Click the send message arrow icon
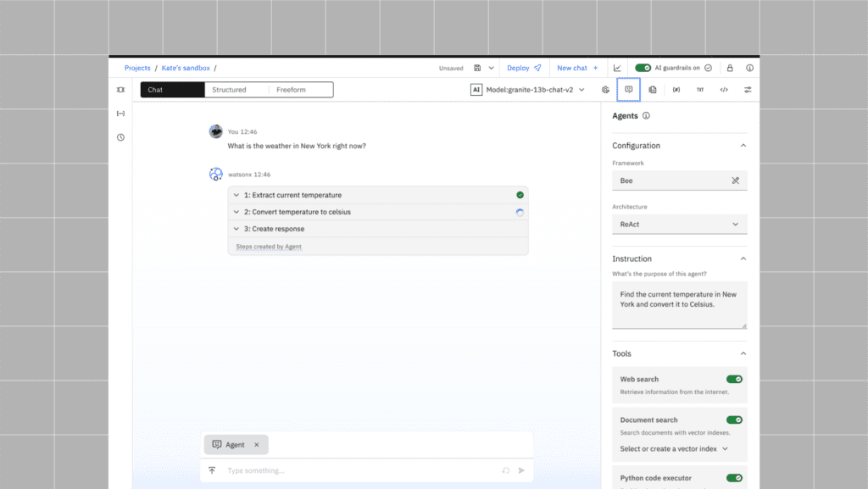This screenshot has width=868, height=489. click(x=521, y=470)
